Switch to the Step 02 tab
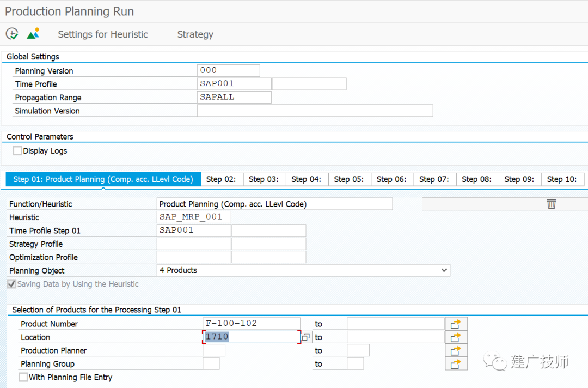This screenshot has height=388, width=588. click(x=221, y=179)
